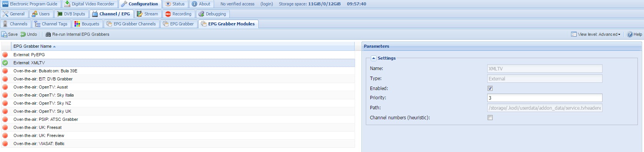Select Over-the-air: Bulsatcom: Bula 39E row
This screenshot has height=152, width=644.
(x=178, y=71)
